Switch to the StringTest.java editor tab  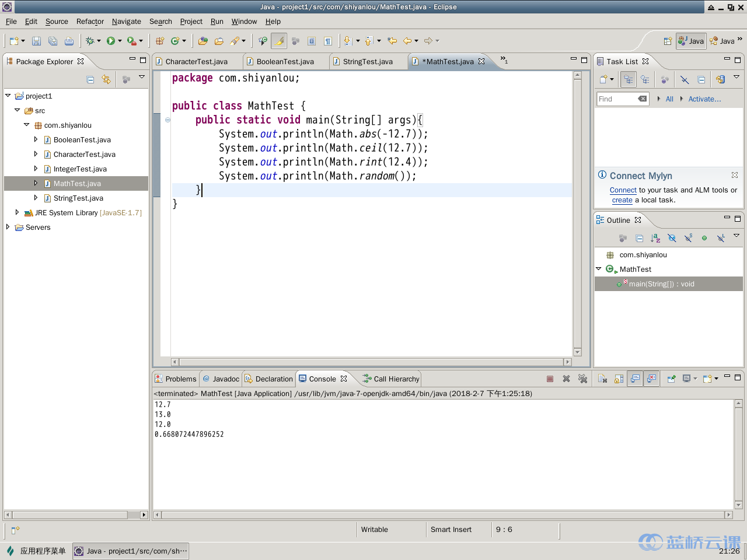click(x=367, y=62)
